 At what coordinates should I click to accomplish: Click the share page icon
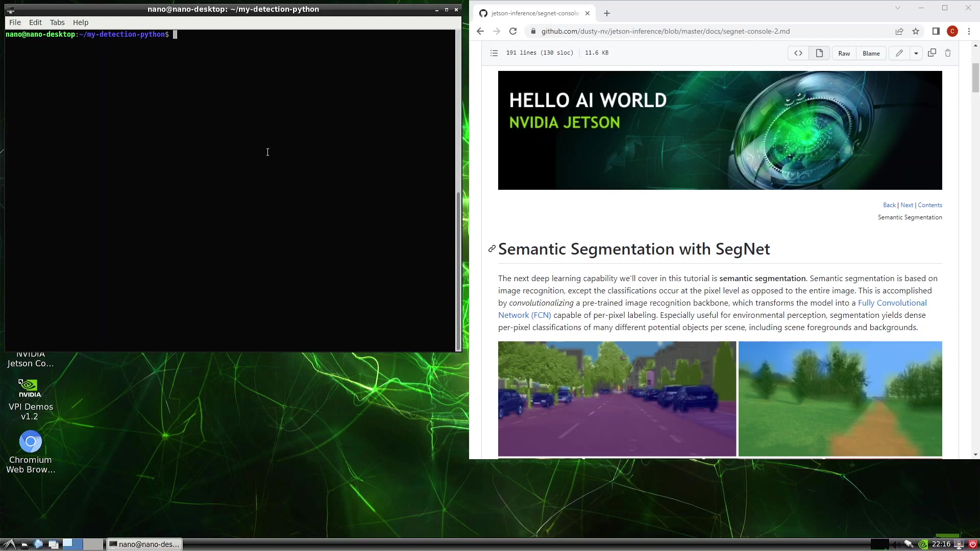(x=899, y=32)
